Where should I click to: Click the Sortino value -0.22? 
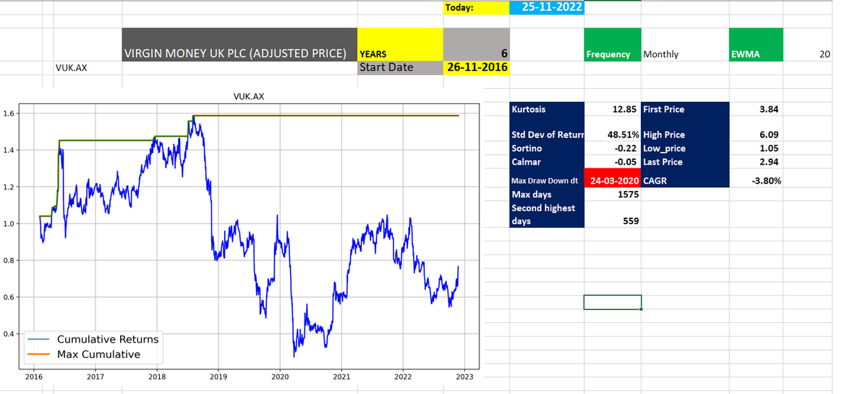[613, 148]
